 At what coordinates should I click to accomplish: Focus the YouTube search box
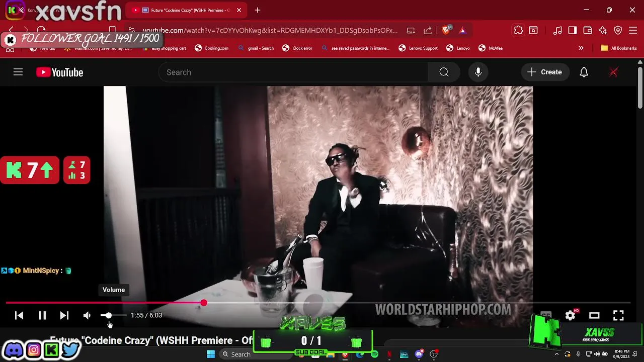coord(293,72)
